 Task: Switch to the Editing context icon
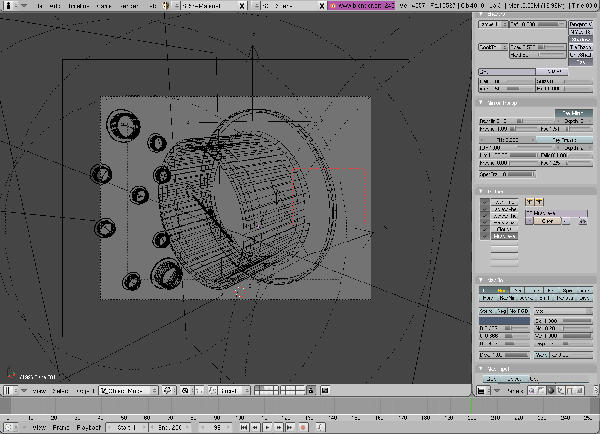click(x=570, y=391)
